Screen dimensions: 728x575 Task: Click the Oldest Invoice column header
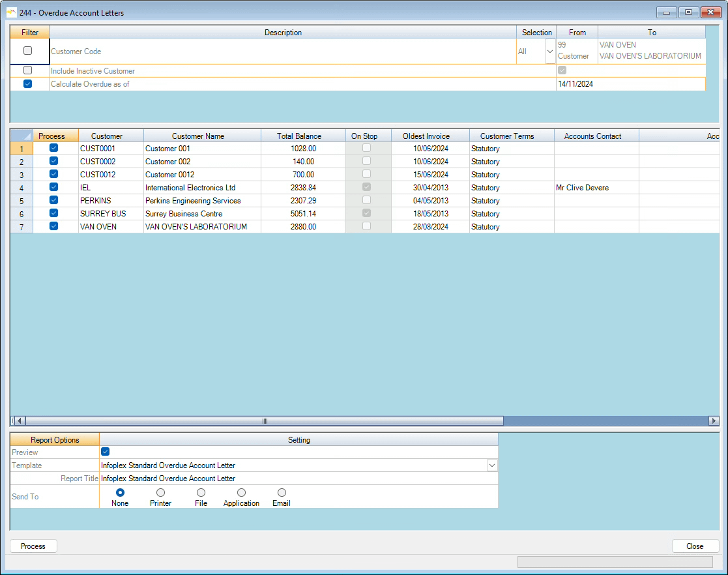tap(426, 136)
